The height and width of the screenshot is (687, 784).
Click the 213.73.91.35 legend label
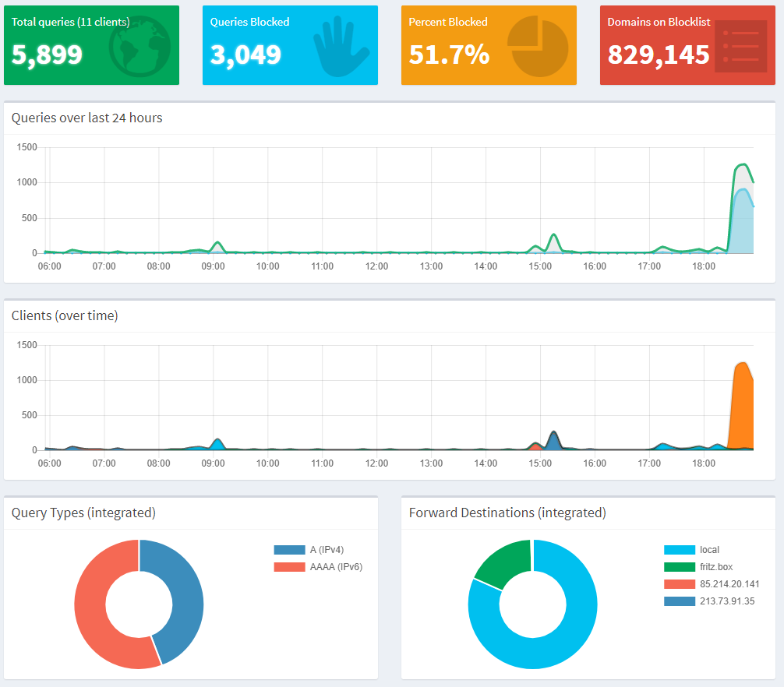click(x=727, y=601)
